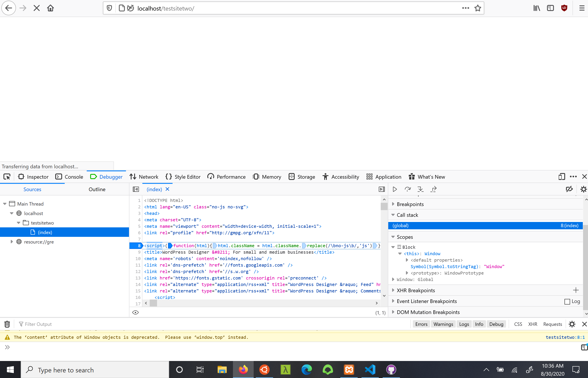Screen dimensions: 588x378
Task: Expand the Breakpoints section
Action: [x=410, y=204]
